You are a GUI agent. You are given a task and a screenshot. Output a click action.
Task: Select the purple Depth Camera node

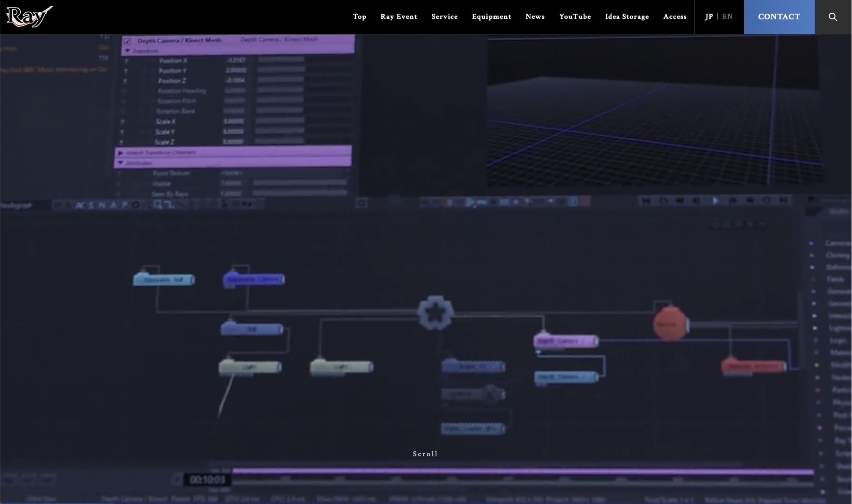[x=565, y=341]
